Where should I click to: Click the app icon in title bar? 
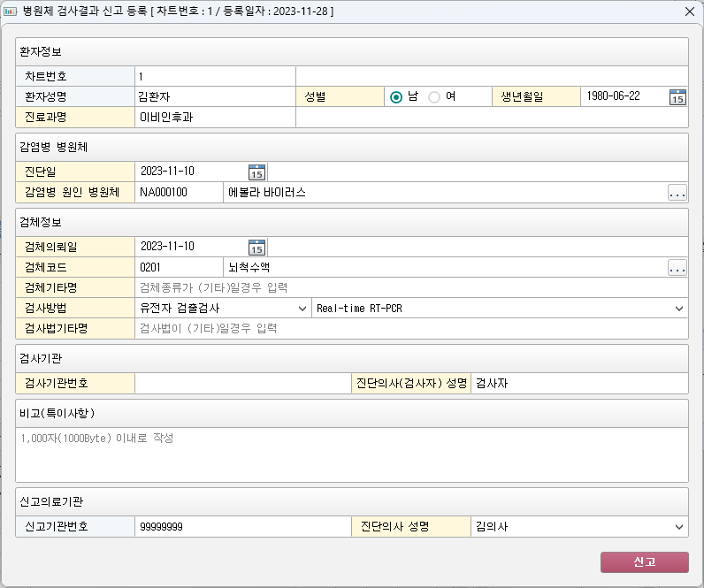point(11,11)
